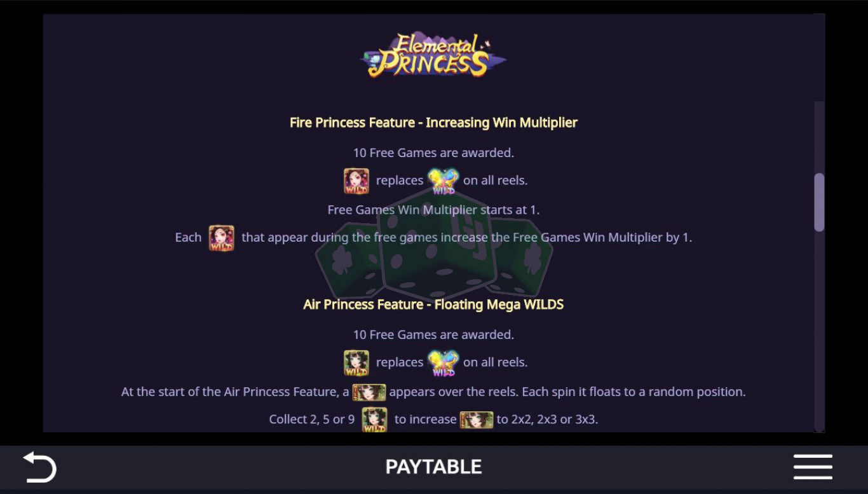Click the scrollbar track below the thumb
The width and height of the screenshot is (868, 494).
819,331
